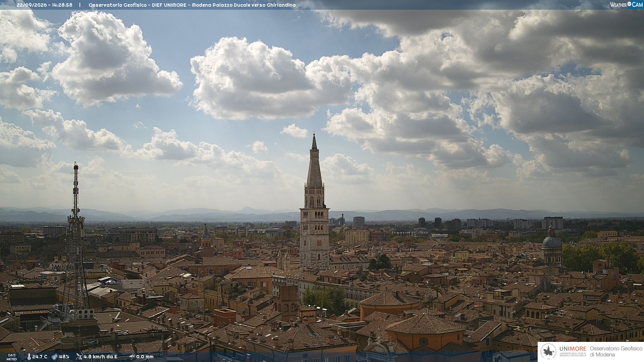Click the UNIMORE wordmark text
Screen dimensions: 644x362
tap(573, 349)
